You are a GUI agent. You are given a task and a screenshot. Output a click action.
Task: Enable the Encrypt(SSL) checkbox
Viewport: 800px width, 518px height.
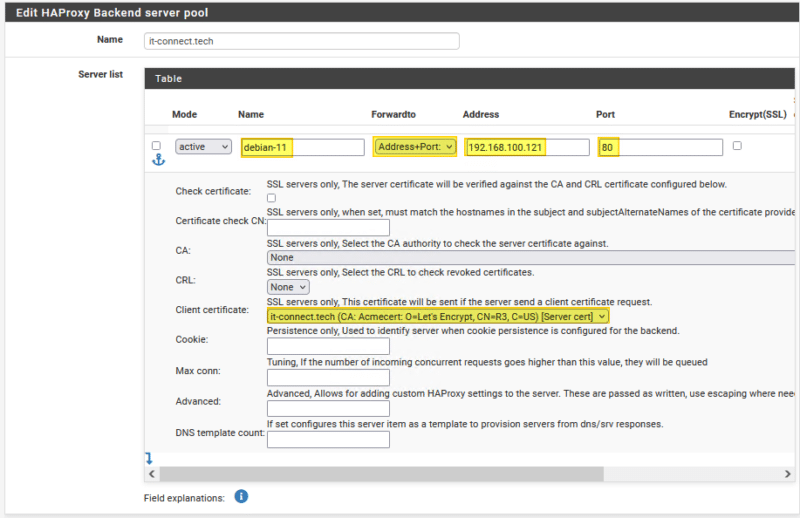point(737,146)
